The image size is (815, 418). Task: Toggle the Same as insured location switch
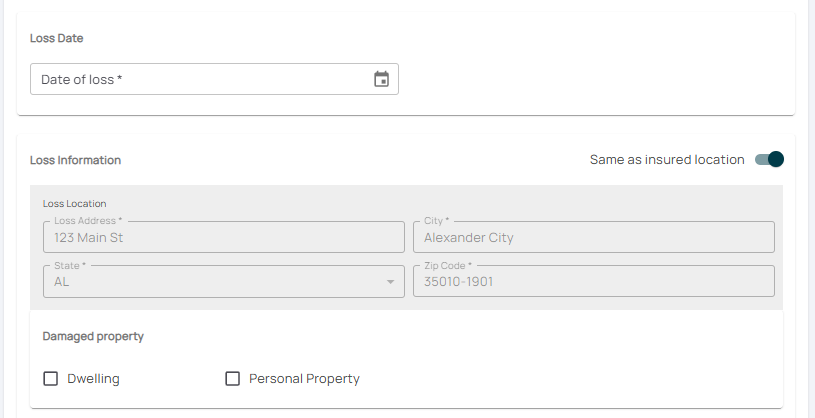pyautogui.click(x=769, y=159)
